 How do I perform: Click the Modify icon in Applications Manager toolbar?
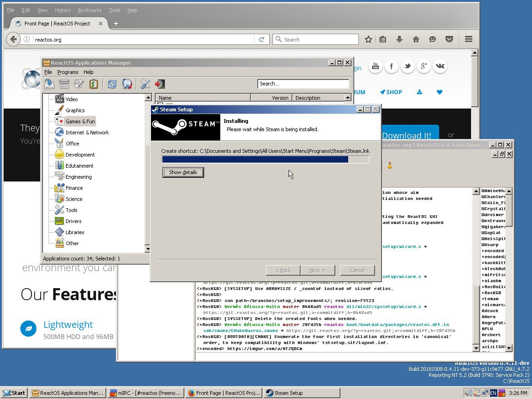79,84
